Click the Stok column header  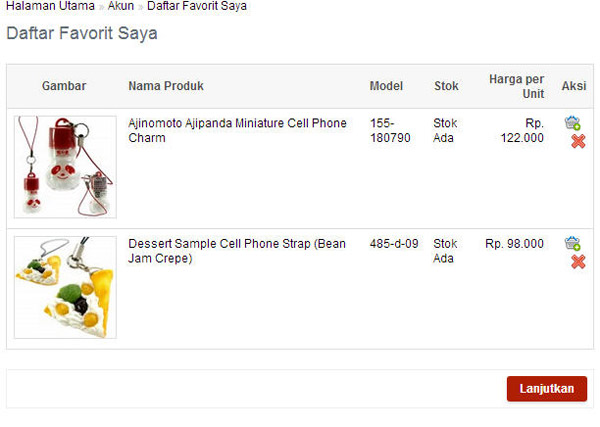(446, 86)
